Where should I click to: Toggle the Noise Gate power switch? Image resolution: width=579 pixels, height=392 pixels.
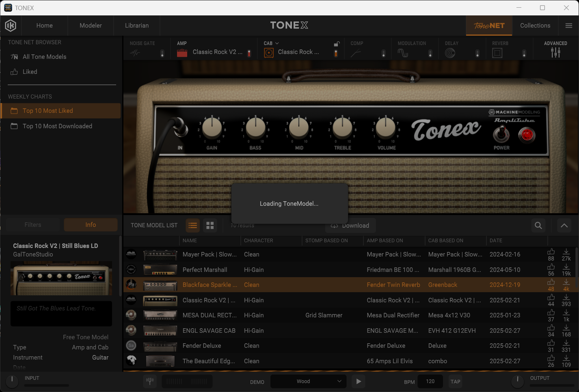pos(162,53)
